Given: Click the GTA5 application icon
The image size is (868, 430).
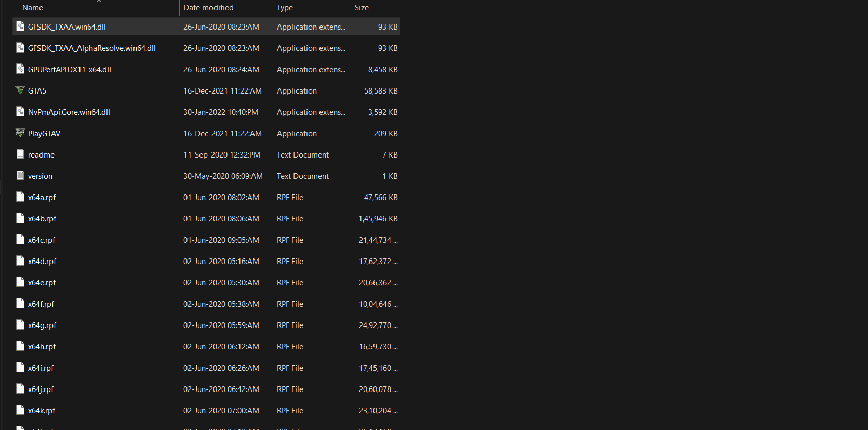Looking at the screenshot, I should pyautogui.click(x=20, y=90).
